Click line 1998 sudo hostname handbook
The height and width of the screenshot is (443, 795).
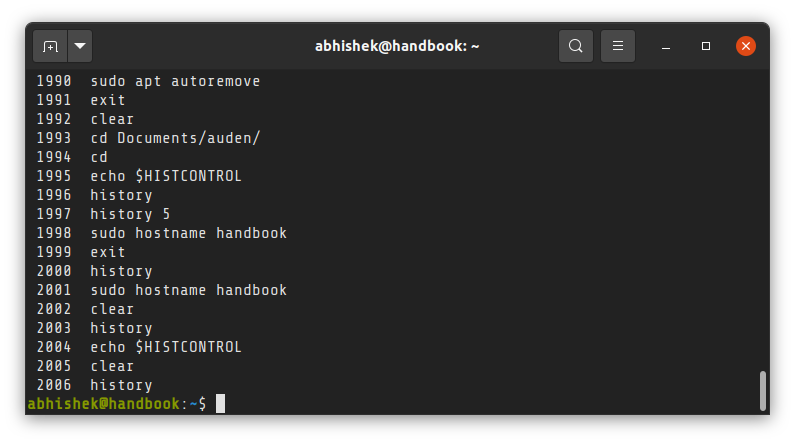pos(162,233)
